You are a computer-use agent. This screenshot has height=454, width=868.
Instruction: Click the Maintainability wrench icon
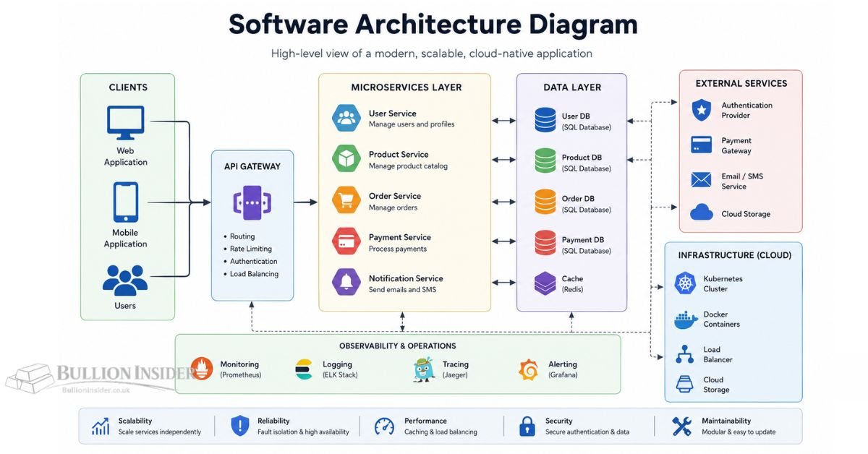coord(681,426)
